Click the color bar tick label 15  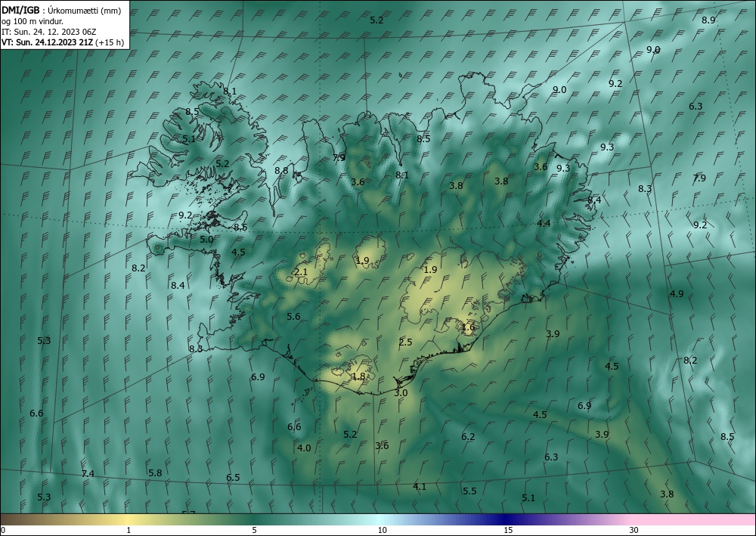coord(508,530)
